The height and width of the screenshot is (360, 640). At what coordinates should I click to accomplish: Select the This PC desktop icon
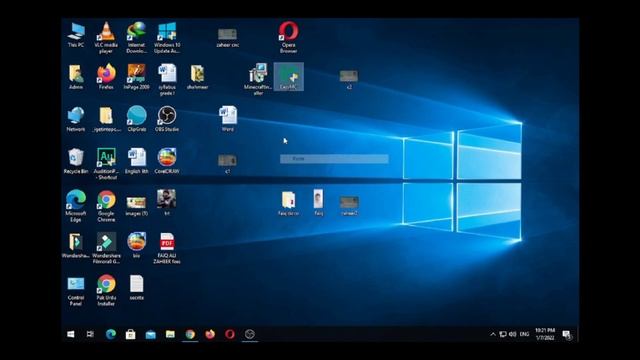(76, 35)
